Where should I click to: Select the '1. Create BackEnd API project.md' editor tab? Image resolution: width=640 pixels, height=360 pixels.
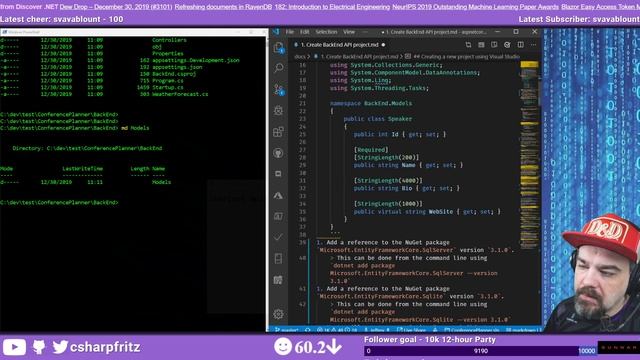tap(340, 44)
